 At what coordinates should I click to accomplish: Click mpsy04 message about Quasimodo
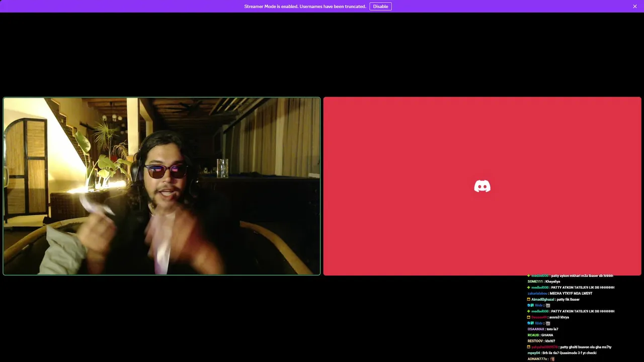[x=569, y=353]
